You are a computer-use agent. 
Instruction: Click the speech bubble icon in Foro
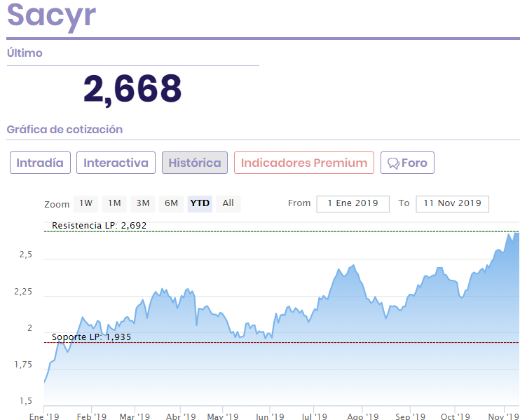[393, 163]
